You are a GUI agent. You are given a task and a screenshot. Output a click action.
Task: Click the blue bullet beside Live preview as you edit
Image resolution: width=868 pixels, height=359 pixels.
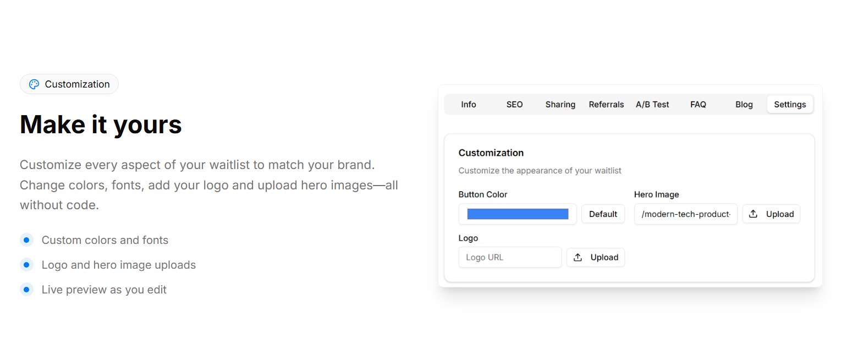tap(27, 289)
